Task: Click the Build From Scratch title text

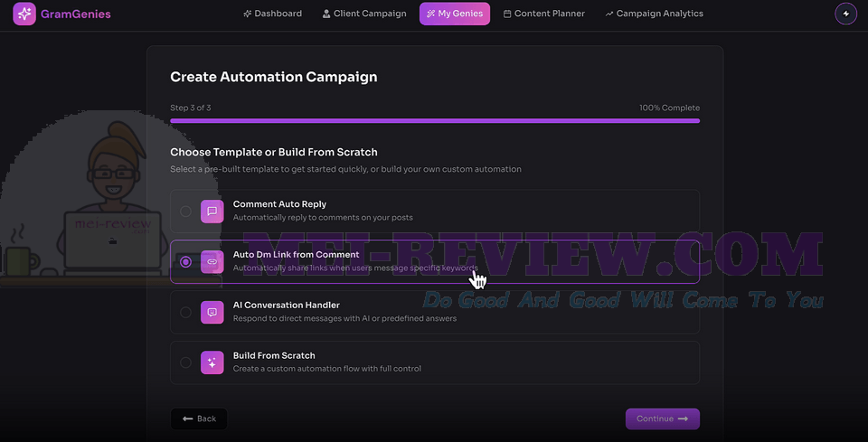Action: pyautogui.click(x=274, y=355)
